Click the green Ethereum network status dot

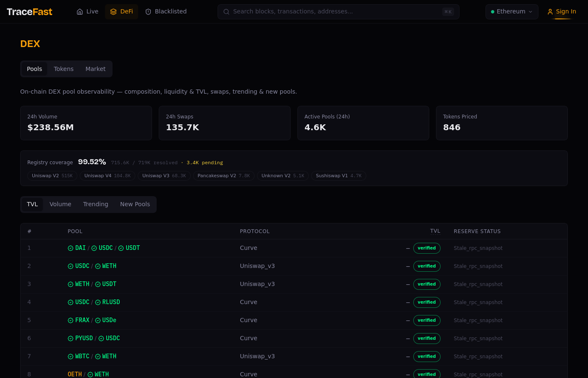click(493, 12)
